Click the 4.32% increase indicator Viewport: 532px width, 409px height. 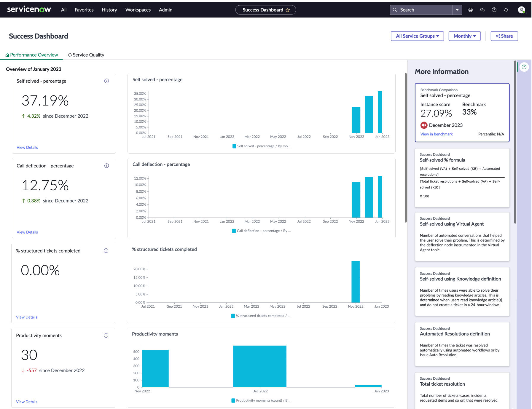(x=31, y=116)
